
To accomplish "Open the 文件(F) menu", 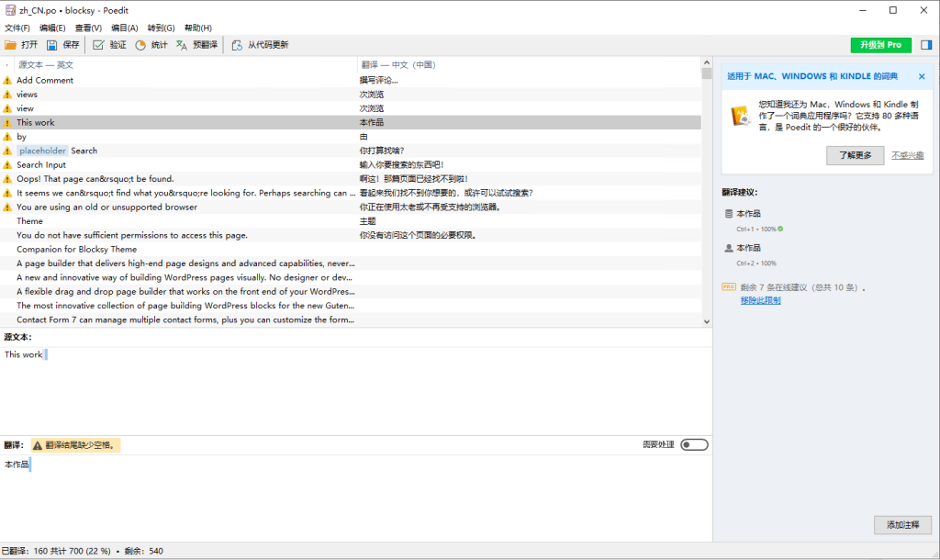I will [17, 28].
